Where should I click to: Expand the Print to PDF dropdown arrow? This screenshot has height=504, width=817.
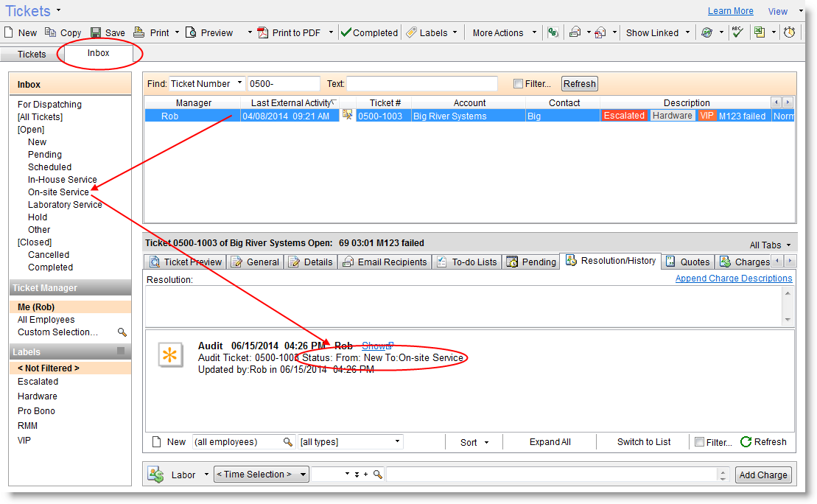[x=330, y=32]
